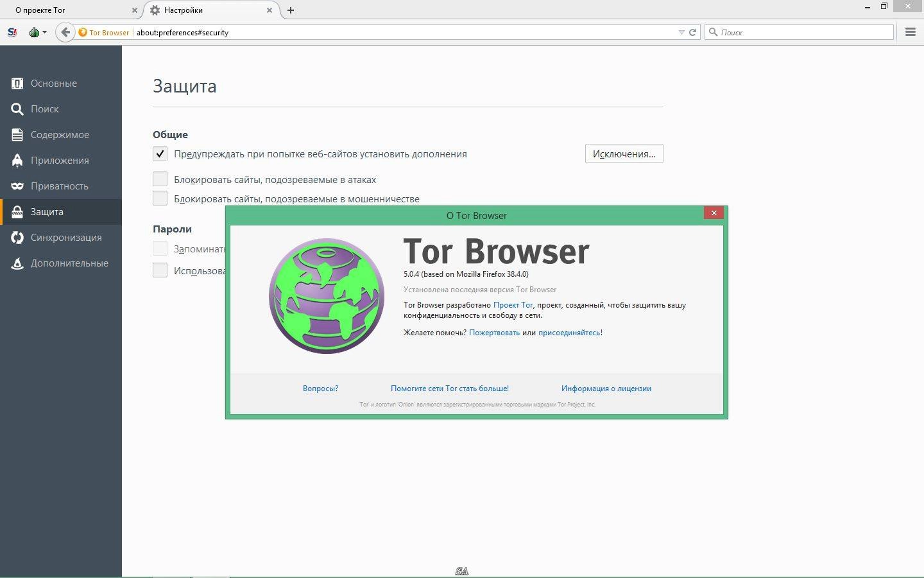Open the address bar history dropdown arrow
Viewport: 924px width, 578px height.
click(x=681, y=32)
